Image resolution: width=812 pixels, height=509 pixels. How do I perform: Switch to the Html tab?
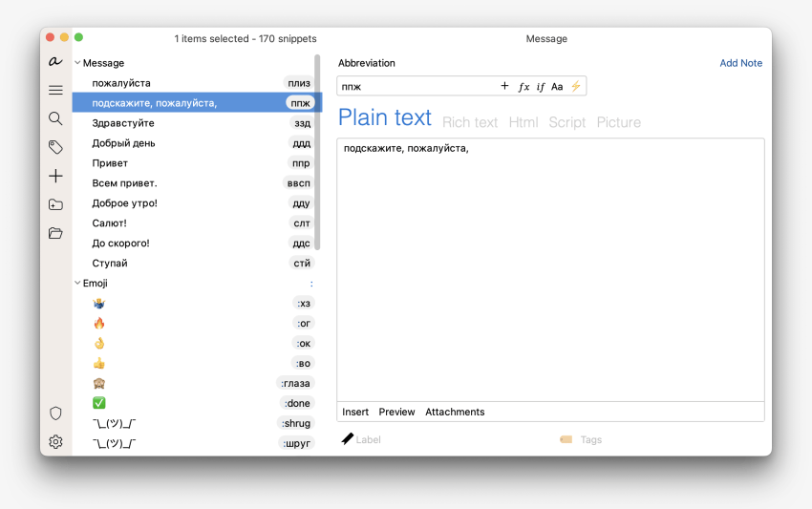click(524, 122)
